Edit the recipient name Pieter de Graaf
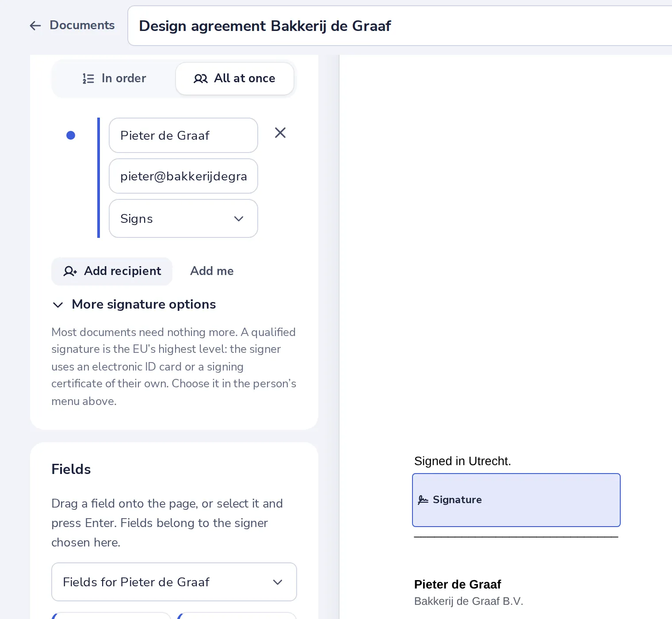The width and height of the screenshot is (672, 619). click(183, 135)
